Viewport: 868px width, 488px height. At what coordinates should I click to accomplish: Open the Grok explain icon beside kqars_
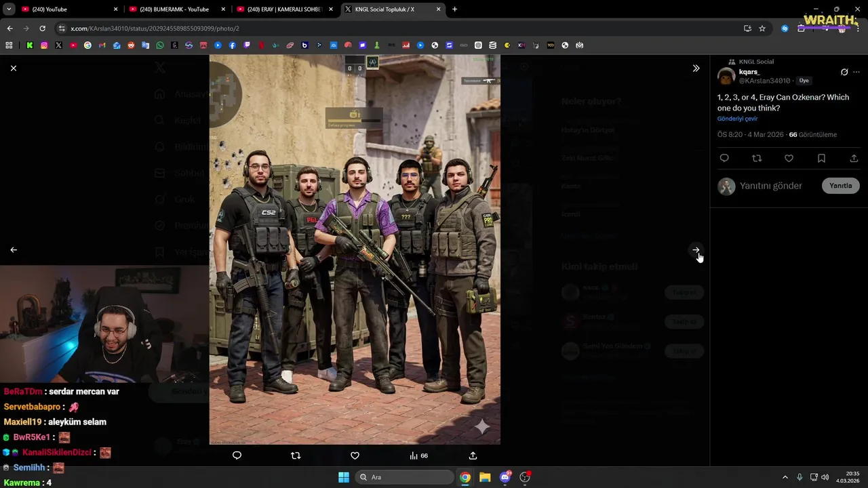coord(844,72)
